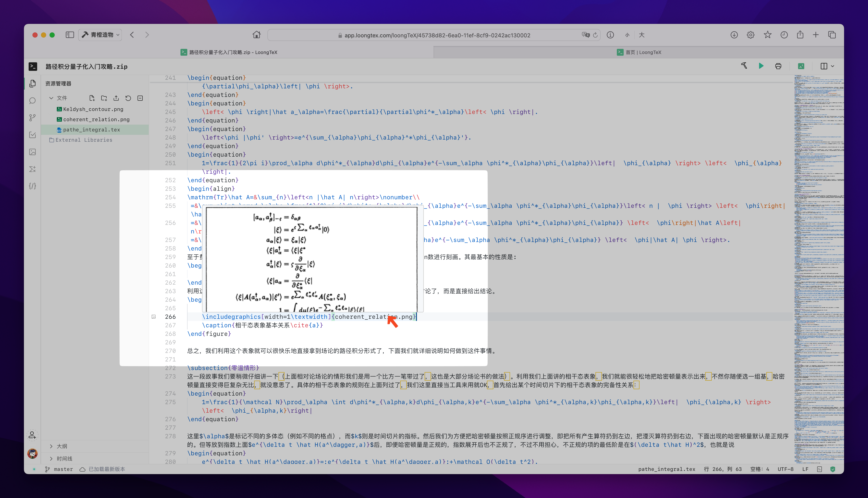
Task: Open the sigma formula tool in sidebar
Action: (32, 169)
